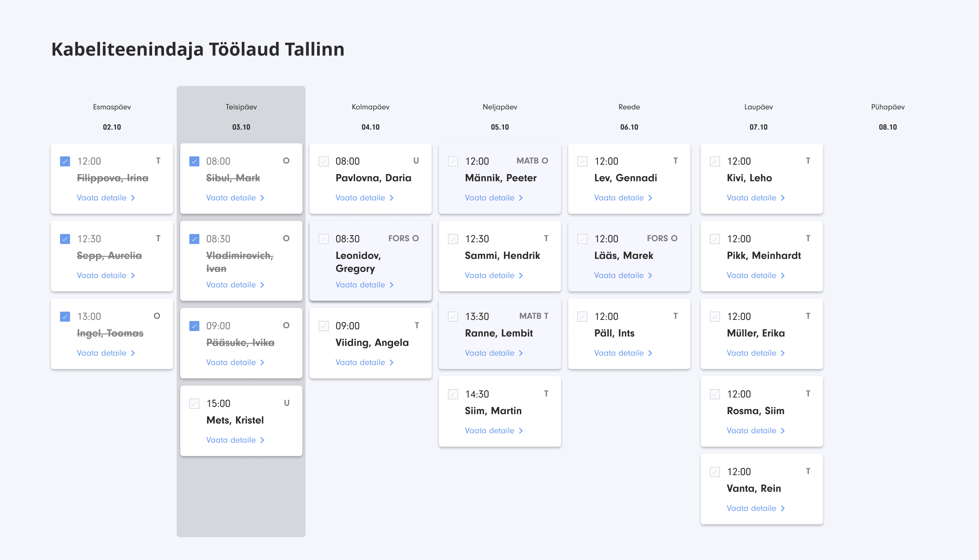The image size is (979, 560).
Task: Click the MATB O badge on Männik, Peeter card
Action: pos(532,161)
